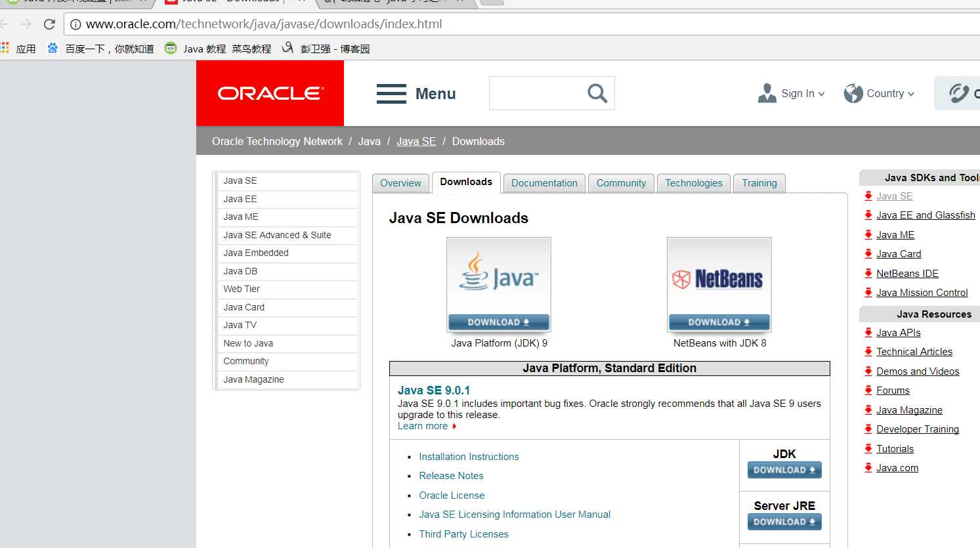Click the NetBeans with JDK 8 Download button
Screen dimensions: 980x548
[x=719, y=322]
